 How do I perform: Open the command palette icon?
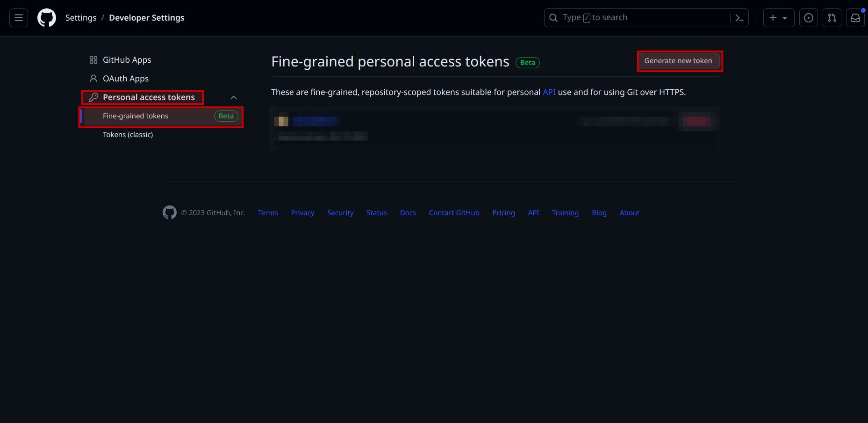[739, 18]
